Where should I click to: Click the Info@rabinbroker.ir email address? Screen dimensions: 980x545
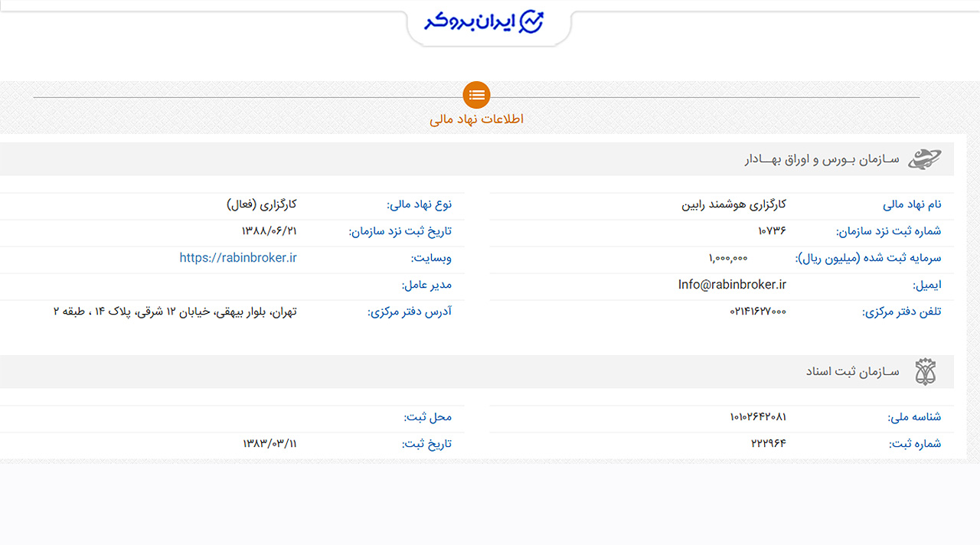[x=732, y=285]
